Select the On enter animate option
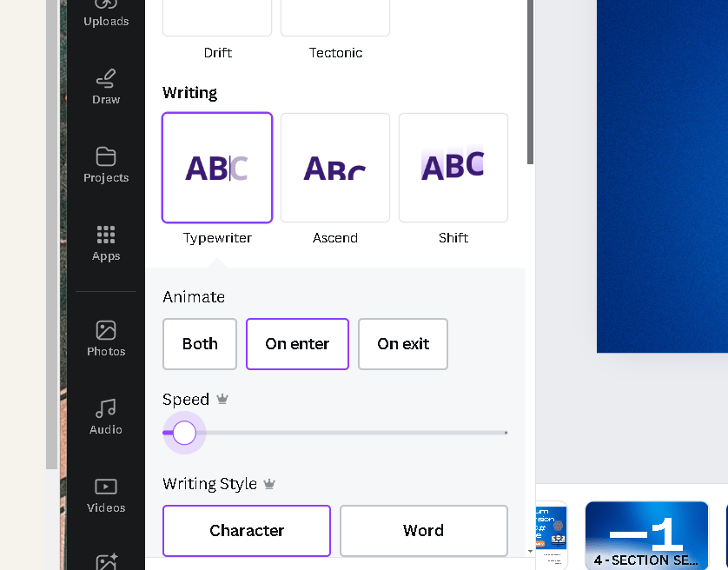Viewport: 728px width, 570px height. coord(297,344)
